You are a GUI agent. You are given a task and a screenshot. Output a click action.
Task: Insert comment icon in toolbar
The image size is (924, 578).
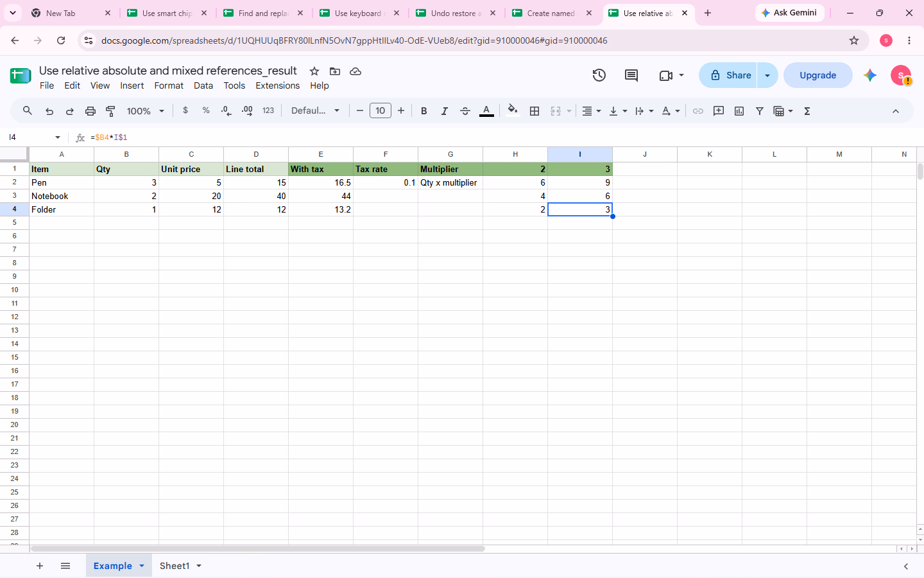pyautogui.click(x=719, y=111)
